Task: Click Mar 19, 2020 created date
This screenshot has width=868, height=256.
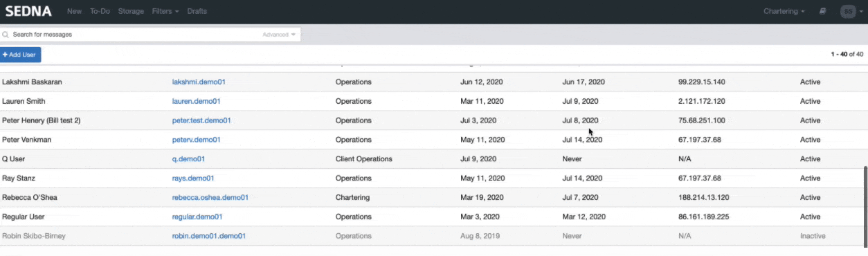Action: click(x=482, y=198)
